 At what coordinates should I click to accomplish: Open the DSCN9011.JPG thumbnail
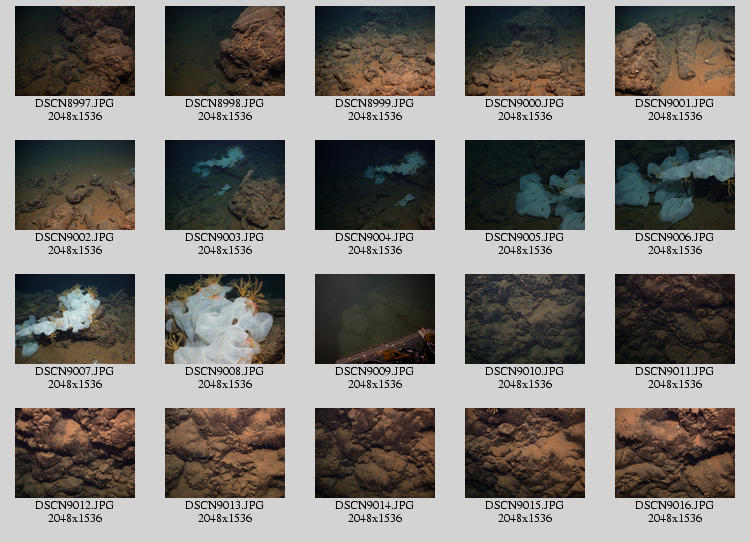pos(675,319)
